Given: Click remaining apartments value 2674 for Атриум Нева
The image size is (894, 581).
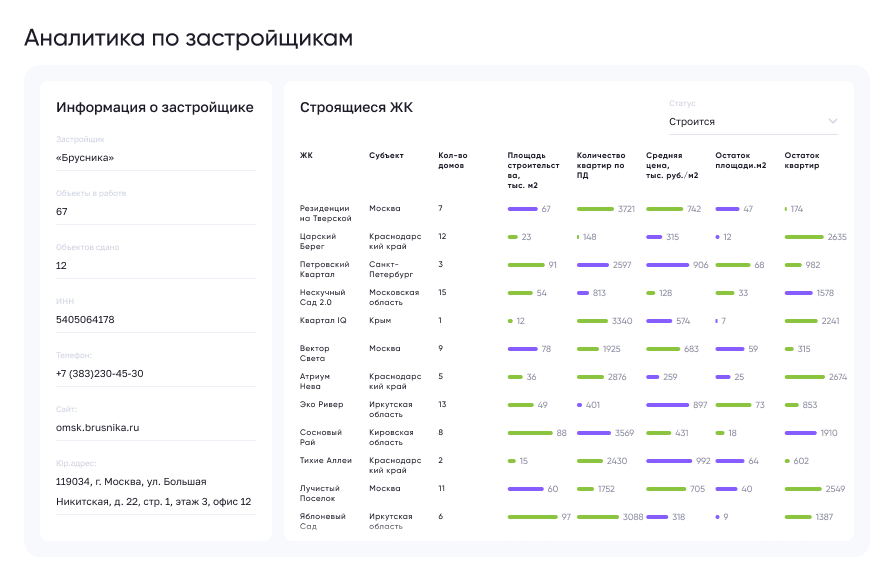Looking at the screenshot, I should pos(838,377).
